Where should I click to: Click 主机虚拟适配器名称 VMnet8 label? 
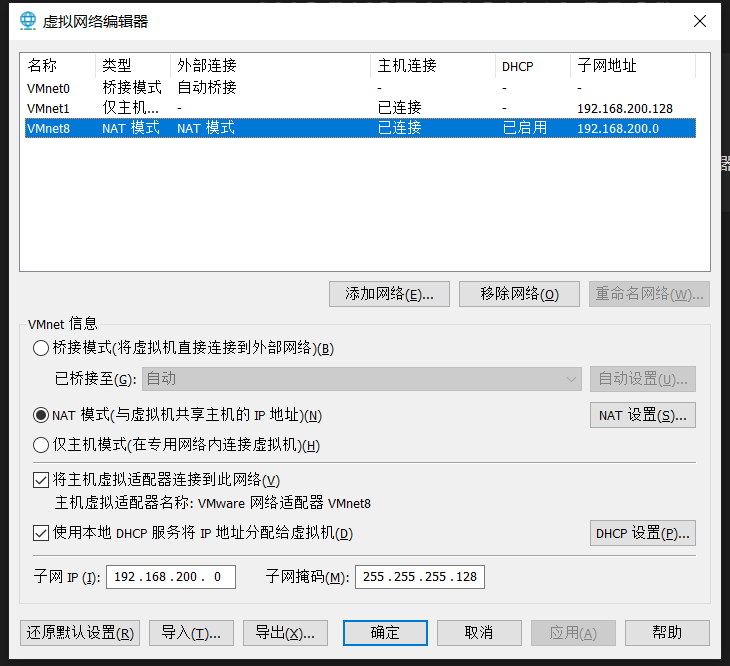(x=213, y=503)
